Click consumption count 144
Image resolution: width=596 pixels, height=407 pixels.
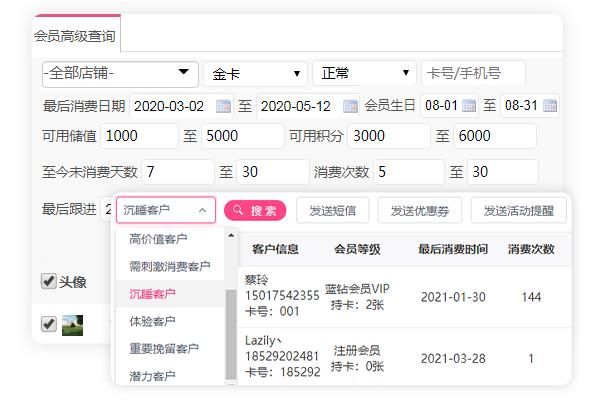[531, 297]
